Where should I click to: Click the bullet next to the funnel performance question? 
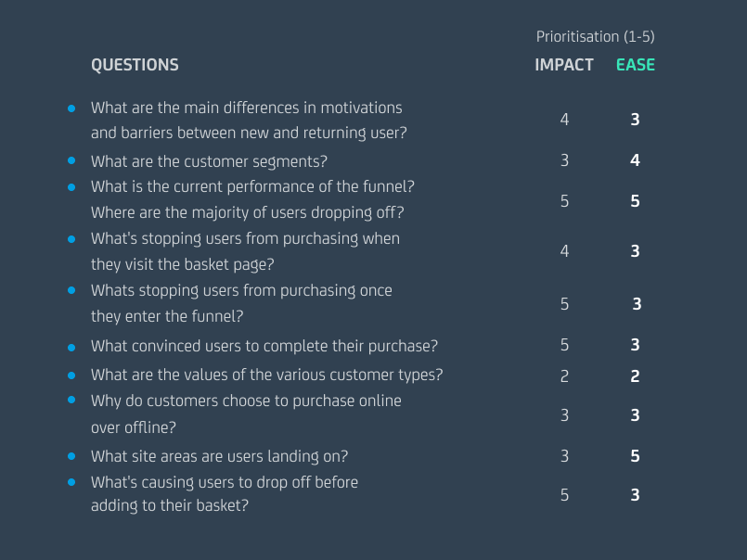tap(71, 186)
